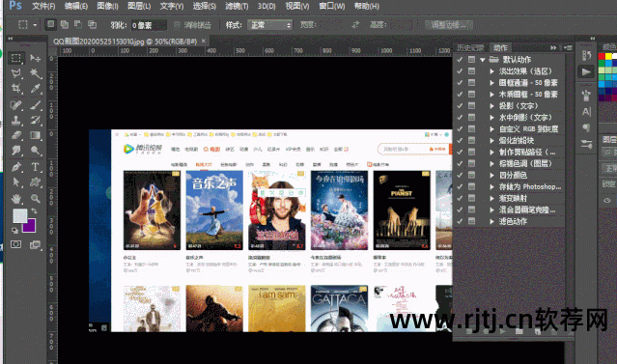Click the purple background color swatch
Image resolution: width=617 pixels, height=364 pixels.
tap(30, 227)
